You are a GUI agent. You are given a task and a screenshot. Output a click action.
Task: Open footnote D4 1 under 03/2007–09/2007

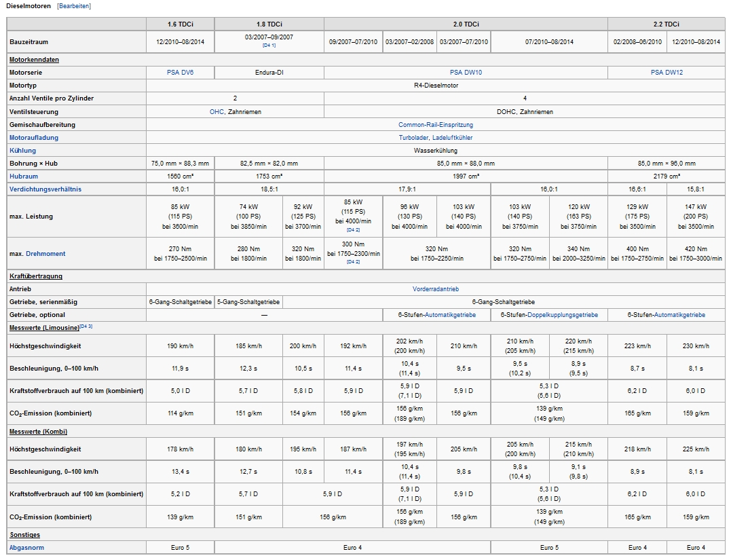269,45
